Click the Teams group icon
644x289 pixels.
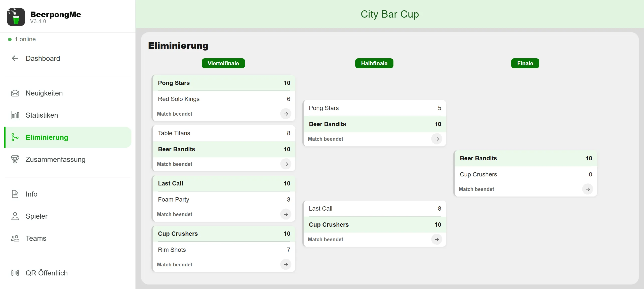(x=15, y=238)
